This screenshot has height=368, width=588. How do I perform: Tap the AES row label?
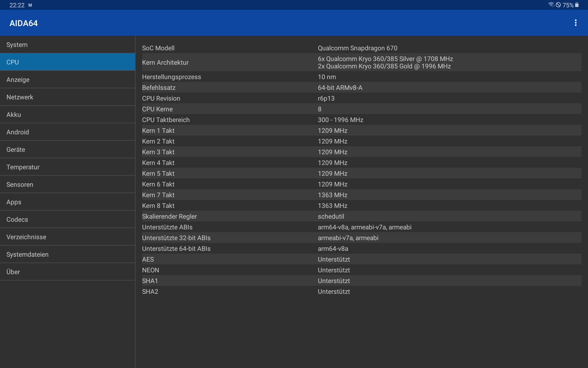tap(148, 259)
